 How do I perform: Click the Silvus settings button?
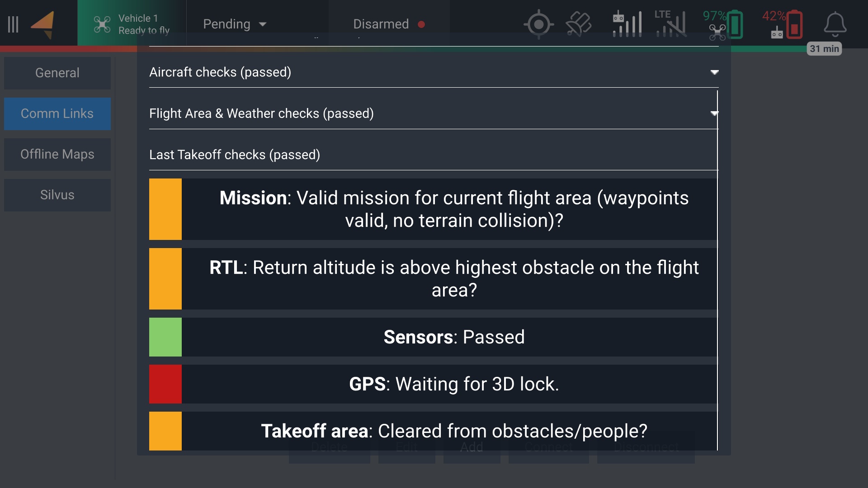57,195
